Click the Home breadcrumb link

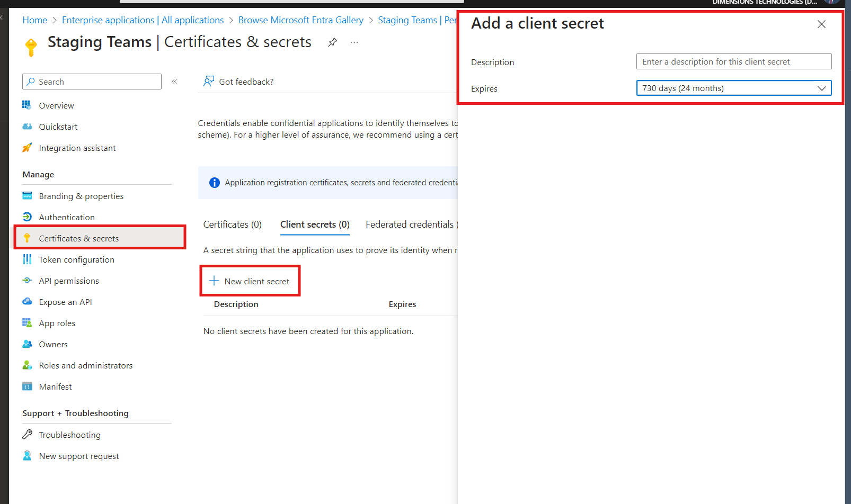click(x=35, y=20)
